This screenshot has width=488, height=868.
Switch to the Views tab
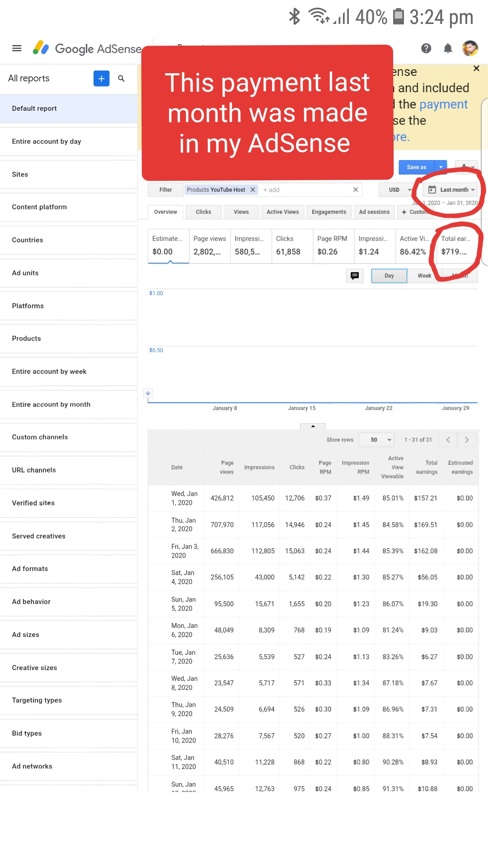click(241, 212)
